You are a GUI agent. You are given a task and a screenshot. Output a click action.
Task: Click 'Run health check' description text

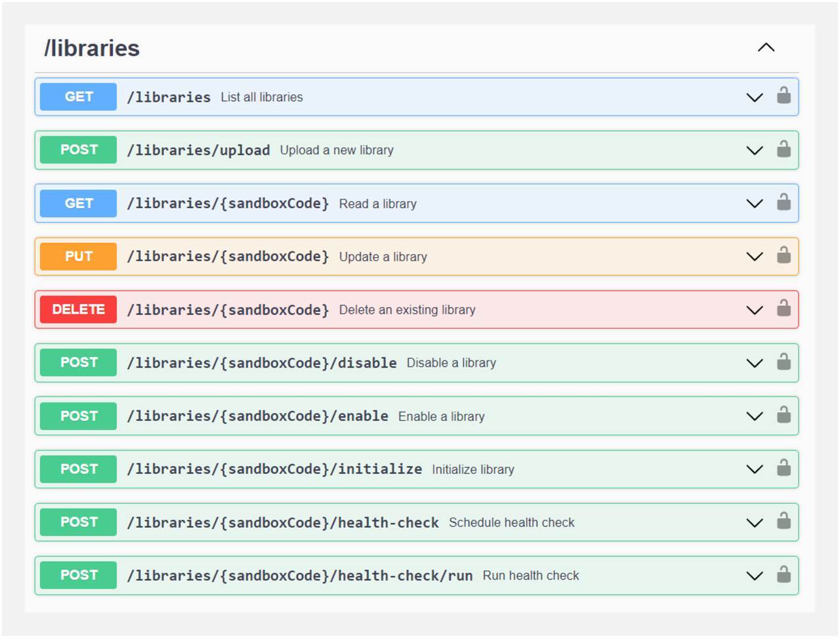531,576
